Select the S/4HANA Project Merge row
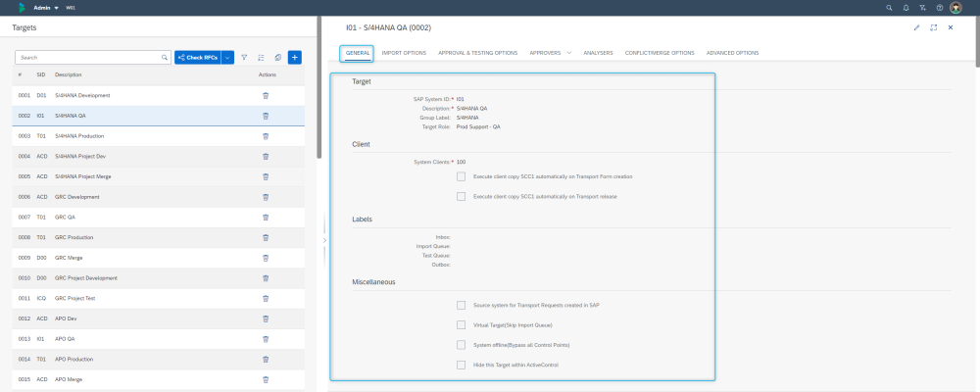 158,177
